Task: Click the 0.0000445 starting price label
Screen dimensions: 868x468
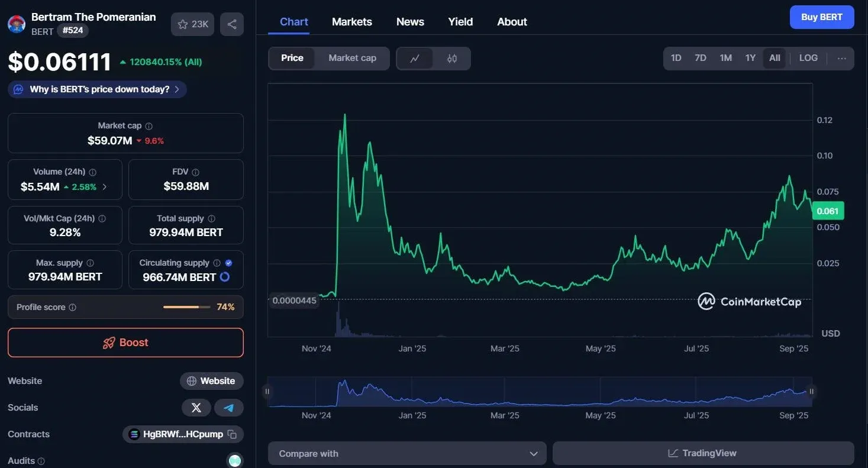Action: (294, 301)
